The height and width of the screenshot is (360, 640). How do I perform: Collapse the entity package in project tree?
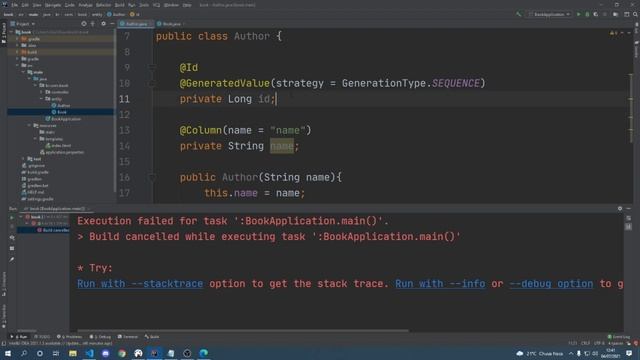point(41,99)
